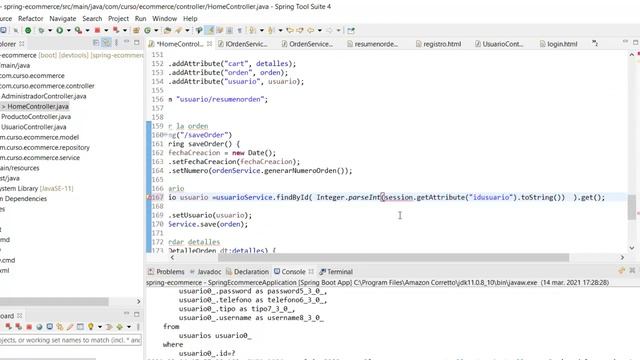This screenshot has width=640, height=360.
Task: Open Back navigation history dropdown arrow
Action: tap(320, 30)
